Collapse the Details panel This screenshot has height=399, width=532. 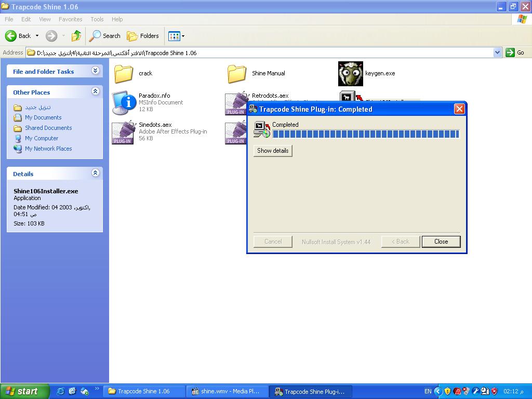tap(96, 172)
